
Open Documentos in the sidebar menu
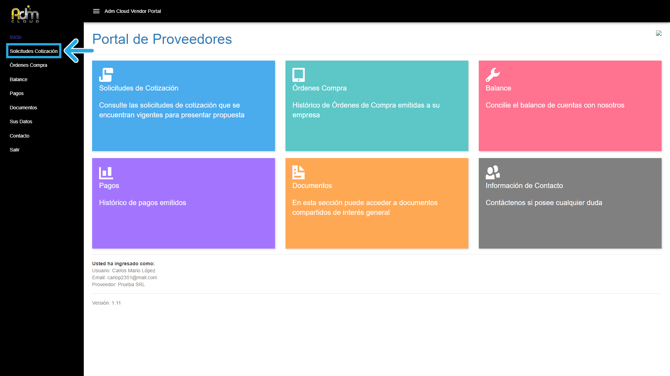click(24, 107)
